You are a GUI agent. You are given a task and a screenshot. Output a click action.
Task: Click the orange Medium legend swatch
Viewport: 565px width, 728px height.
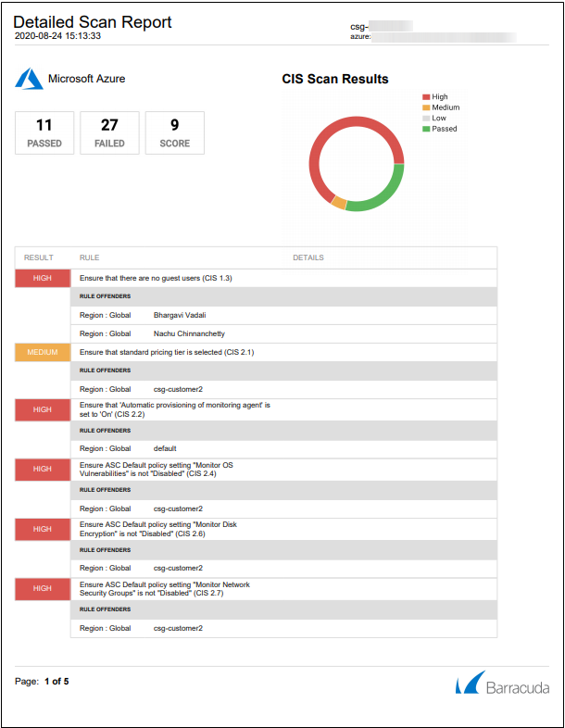click(x=426, y=107)
